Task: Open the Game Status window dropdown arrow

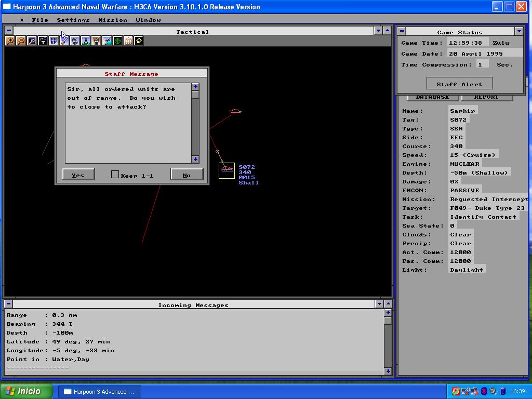Action: [518, 32]
